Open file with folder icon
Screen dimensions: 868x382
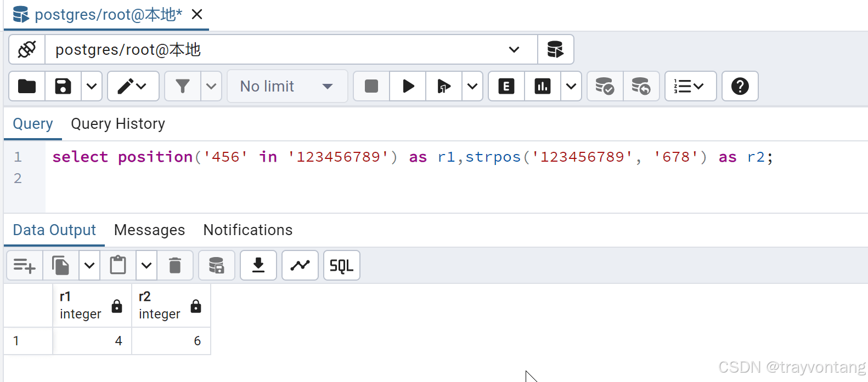[x=27, y=86]
